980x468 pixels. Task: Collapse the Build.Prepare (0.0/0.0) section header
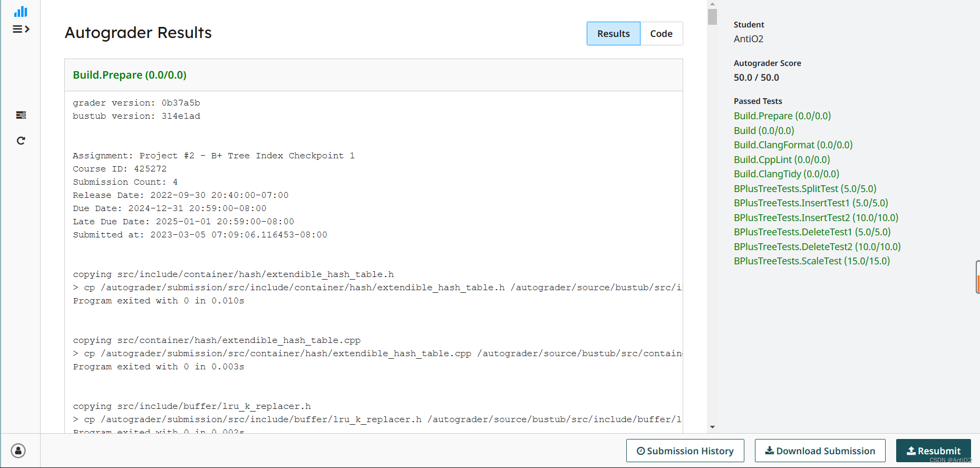tap(130, 75)
